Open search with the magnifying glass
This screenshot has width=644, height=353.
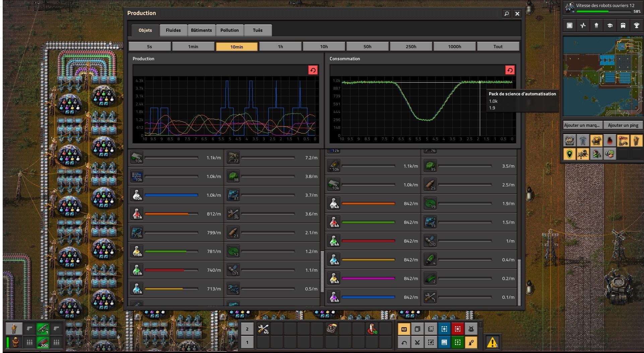pos(507,14)
